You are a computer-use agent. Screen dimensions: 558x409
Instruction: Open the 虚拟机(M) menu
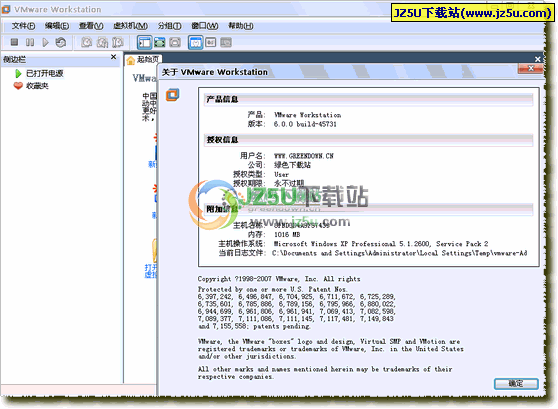tap(131, 26)
